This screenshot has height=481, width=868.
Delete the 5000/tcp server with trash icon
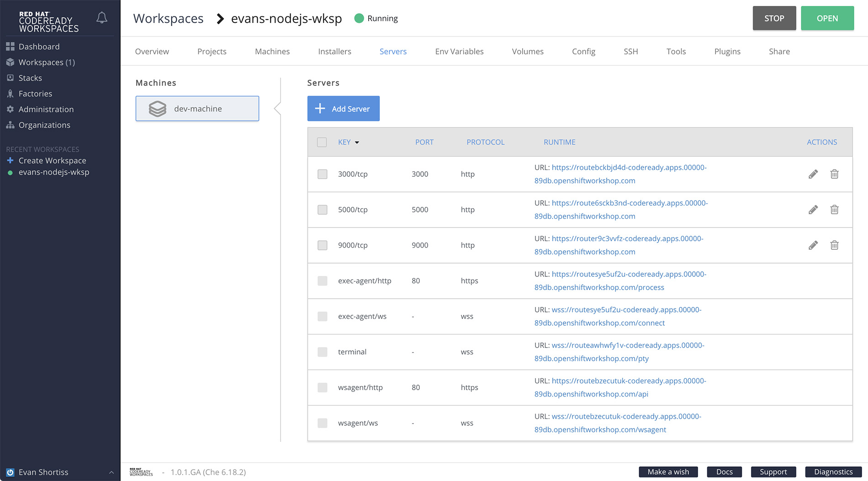pyautogui.click(x=834, y=210)
